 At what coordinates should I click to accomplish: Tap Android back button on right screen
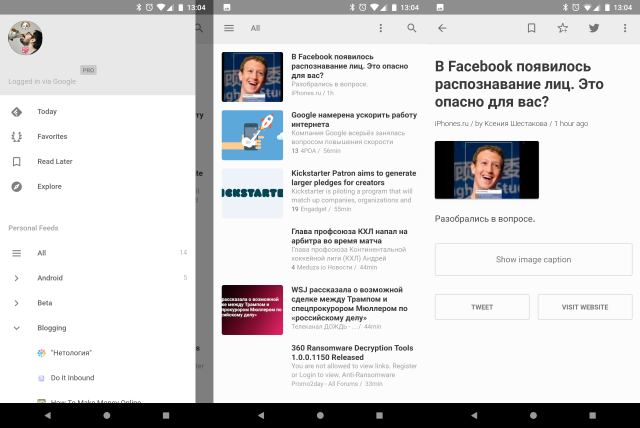474,415
